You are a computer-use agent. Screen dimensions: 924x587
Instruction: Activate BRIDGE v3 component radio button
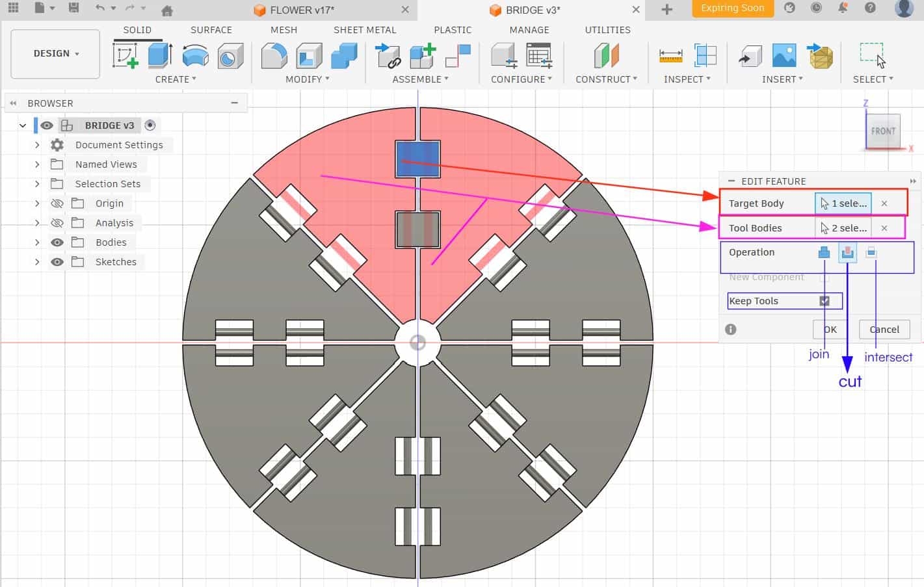pyautogui.click(x=150, y=125)
